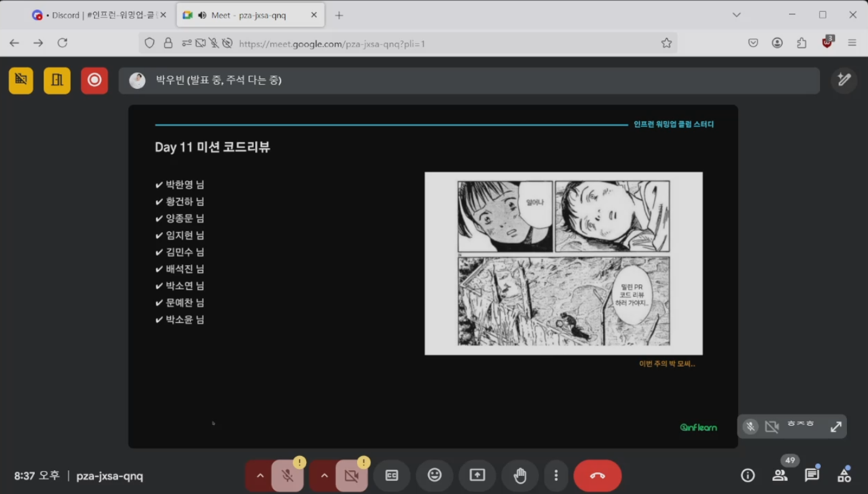Go forward in browser history
The image size is (868, 494).
(x=39, y=43)
